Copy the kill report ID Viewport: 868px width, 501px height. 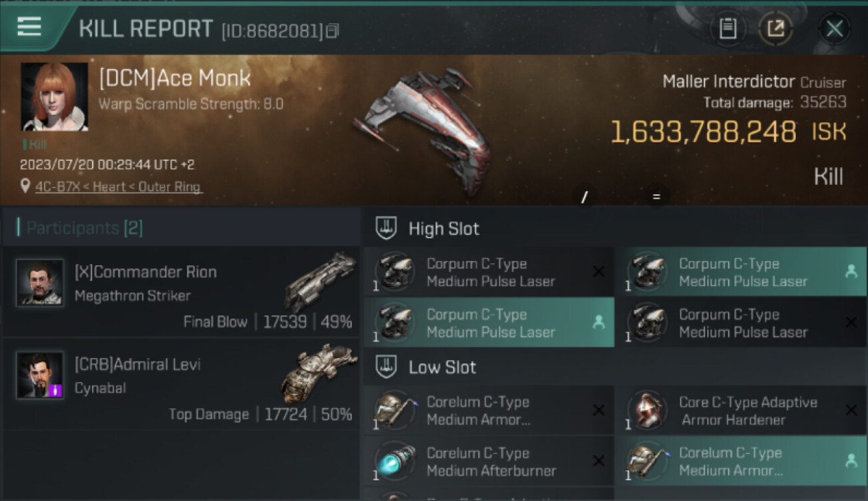coord(333,31)
